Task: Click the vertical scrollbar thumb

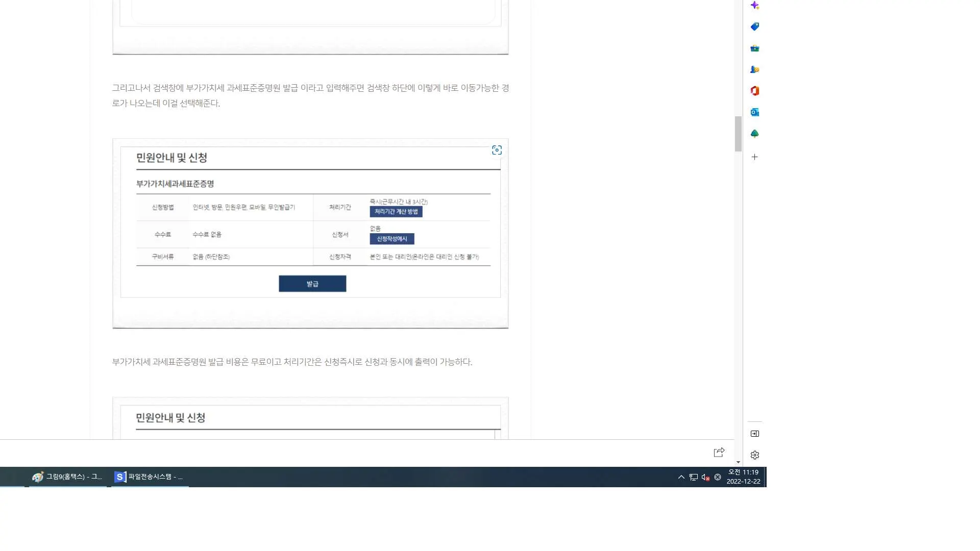Action: tap(738, 134)
